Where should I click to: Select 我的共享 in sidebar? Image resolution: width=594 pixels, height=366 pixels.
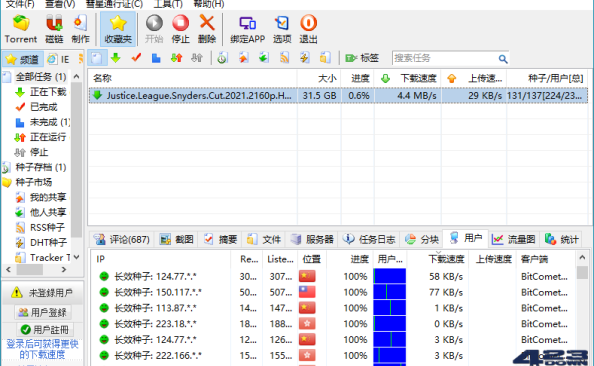point(48,197)
